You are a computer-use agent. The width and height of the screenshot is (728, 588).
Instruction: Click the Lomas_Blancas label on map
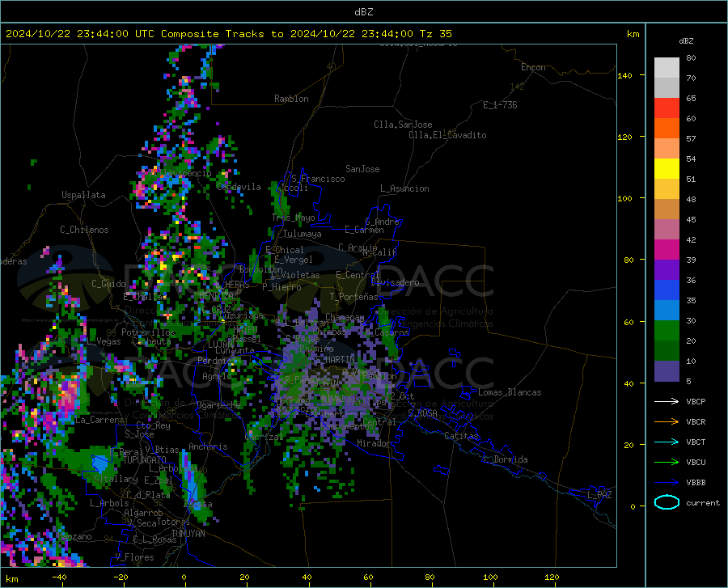(510, 392)
